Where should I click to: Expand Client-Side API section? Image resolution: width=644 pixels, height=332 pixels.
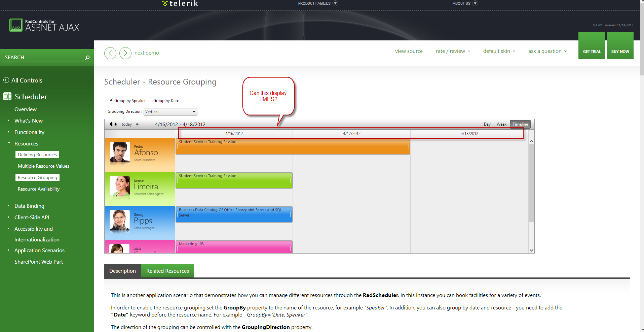coord(8,217)
